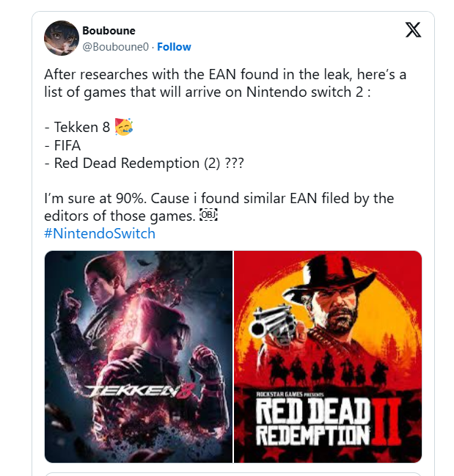Open the #NintendoSwitch hashtag
454x476 pixels.
[x=100, y=233]
